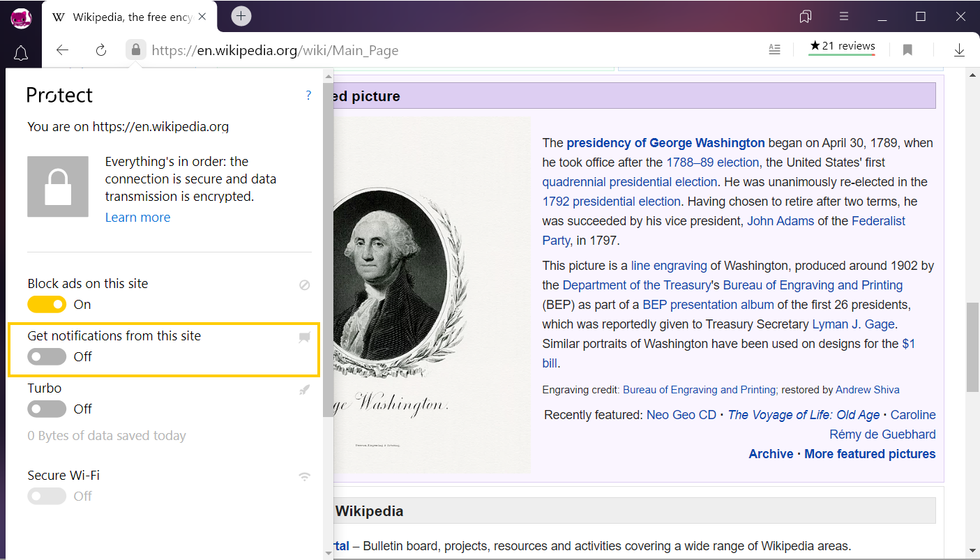
Task: Close the Wikipedia tab
Action: (x=202, y=16)
